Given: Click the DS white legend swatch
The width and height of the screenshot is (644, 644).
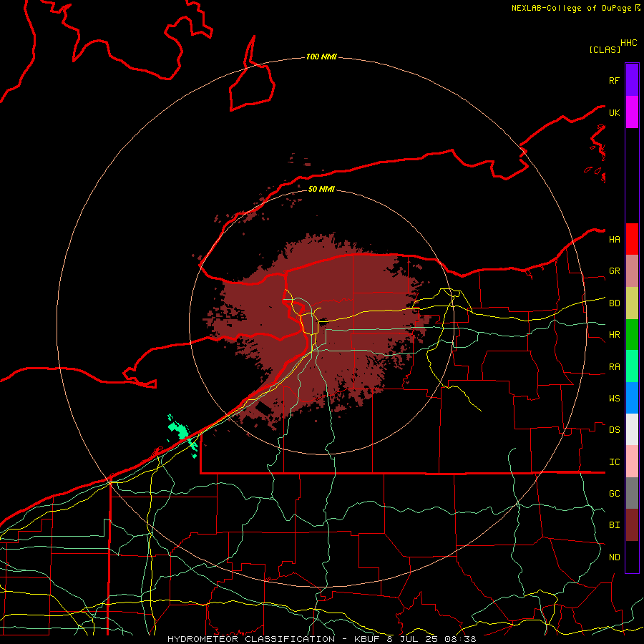Looking at the screenshot, I should click(632, 429).
